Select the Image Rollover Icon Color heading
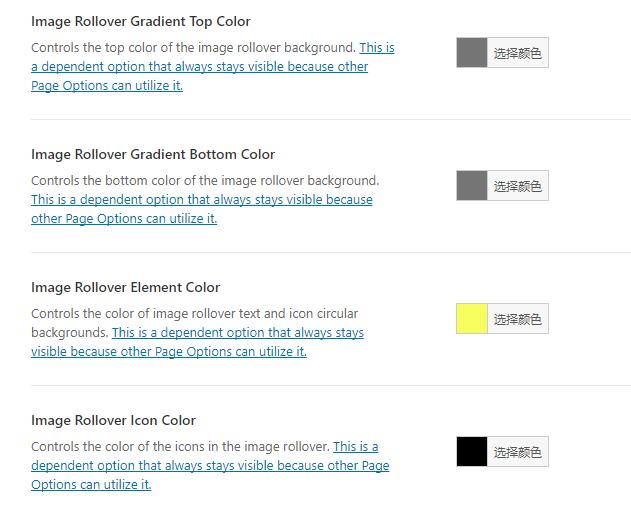Viewport: 631px width, 515px height. click(x=113, y=420)
